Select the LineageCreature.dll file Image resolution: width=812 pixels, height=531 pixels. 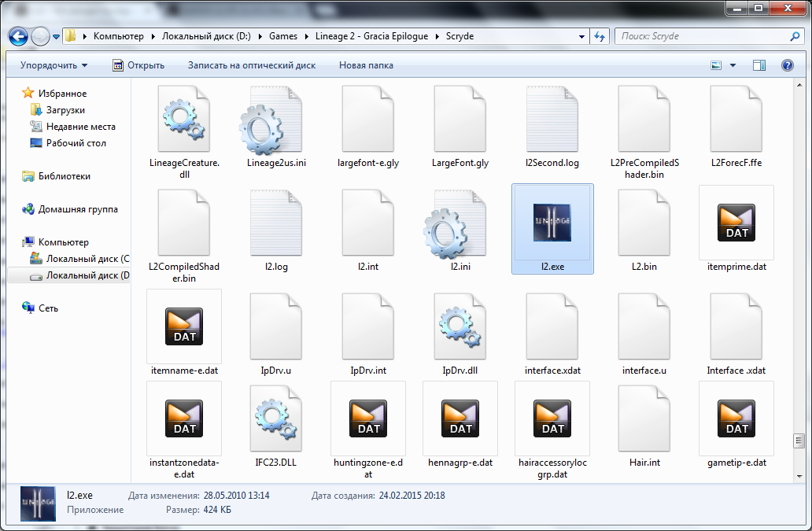click(184, 119)
